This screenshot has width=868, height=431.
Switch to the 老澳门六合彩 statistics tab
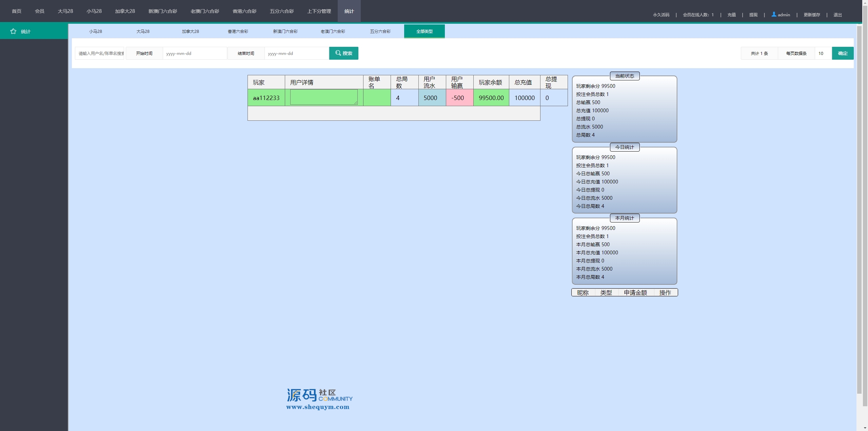tap(333, 31)
